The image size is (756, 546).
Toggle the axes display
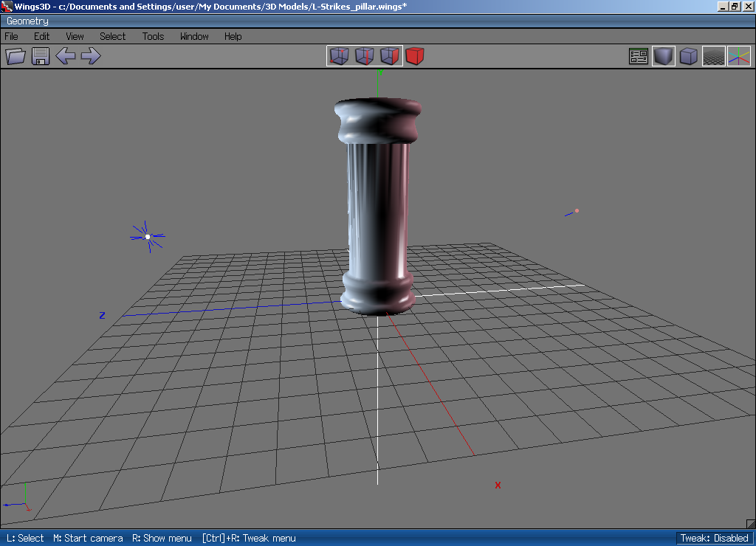[x=738, y=55]
